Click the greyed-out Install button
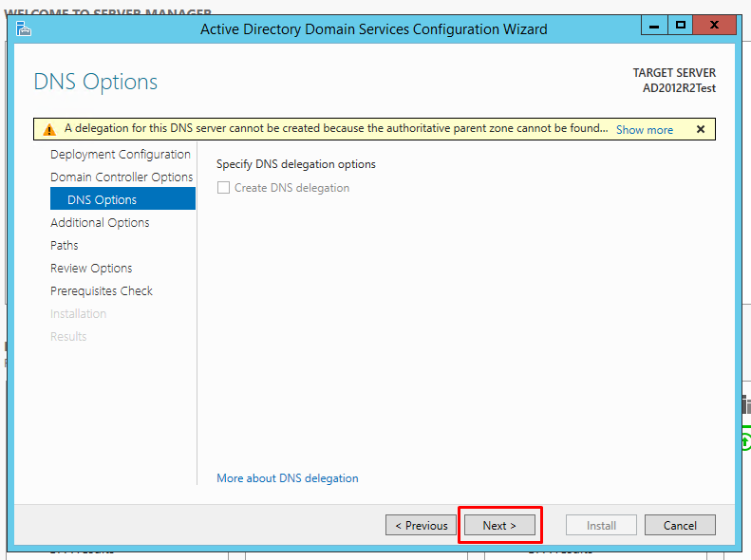 tap(601, 525)
